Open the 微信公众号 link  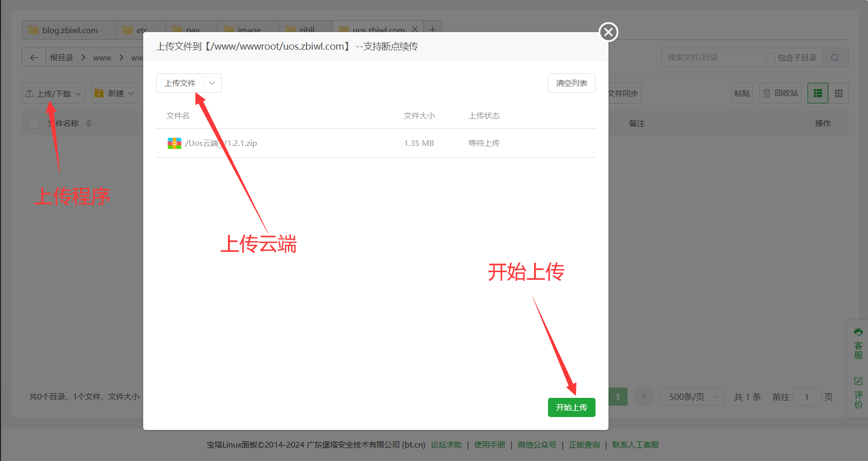(x=537, y=445)
